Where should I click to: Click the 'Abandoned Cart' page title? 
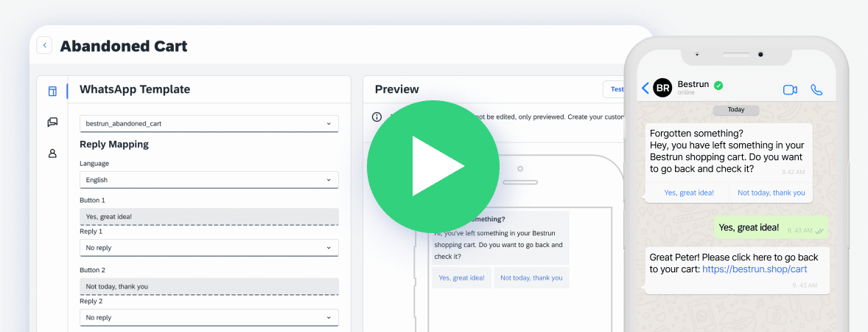[124, 46]
